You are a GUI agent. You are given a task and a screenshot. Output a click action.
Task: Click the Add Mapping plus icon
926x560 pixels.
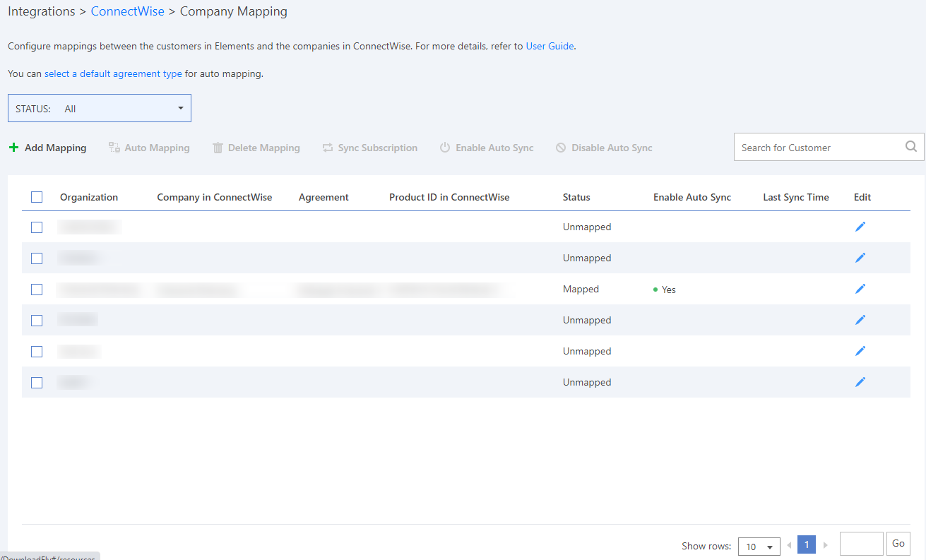coord(14,147)
